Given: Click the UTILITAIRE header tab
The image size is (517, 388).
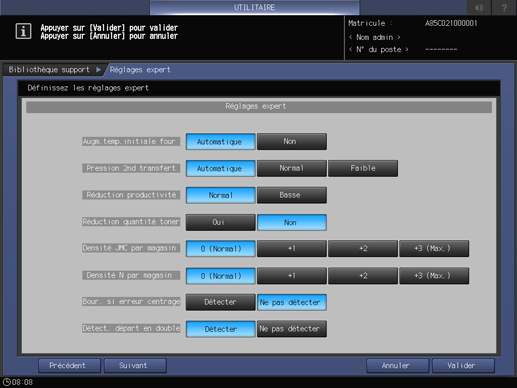Looking at the screenshot, I should point(254,7).
